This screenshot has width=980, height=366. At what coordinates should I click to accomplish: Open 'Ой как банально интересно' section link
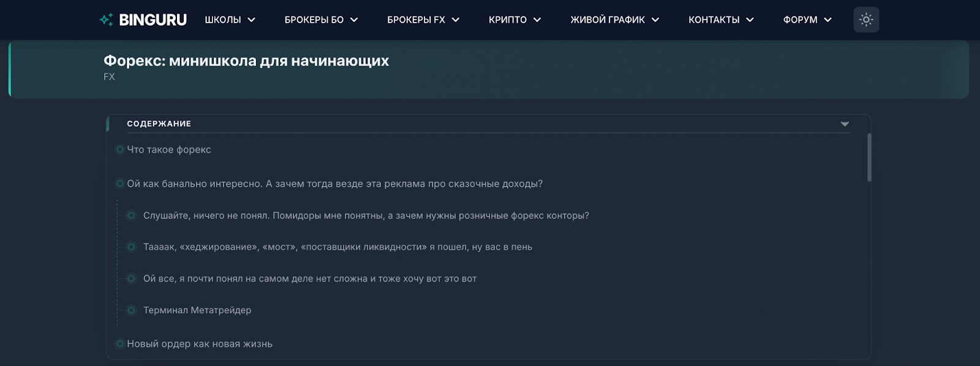coord(334,184)
